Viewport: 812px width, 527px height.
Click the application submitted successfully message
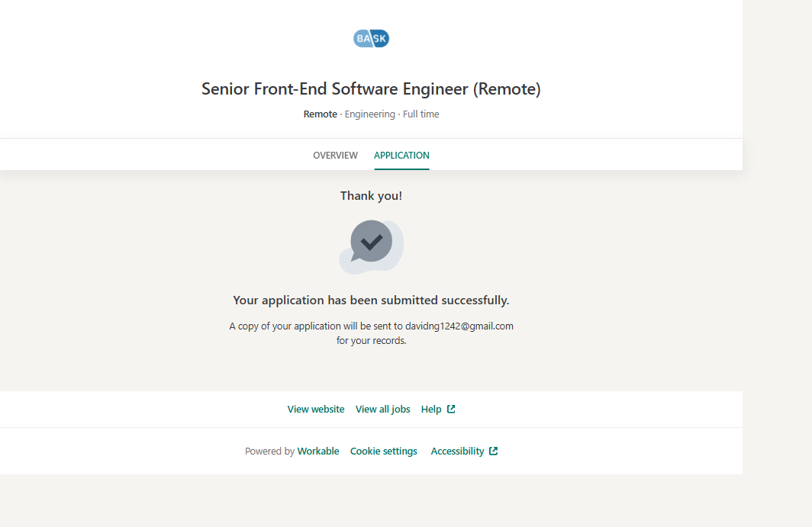point(371,300)
